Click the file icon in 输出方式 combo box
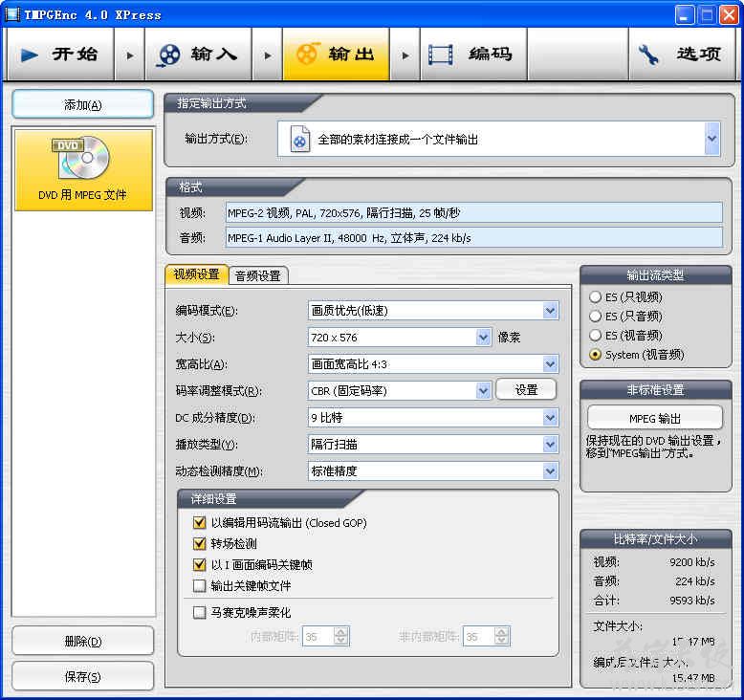 [300, 139]
